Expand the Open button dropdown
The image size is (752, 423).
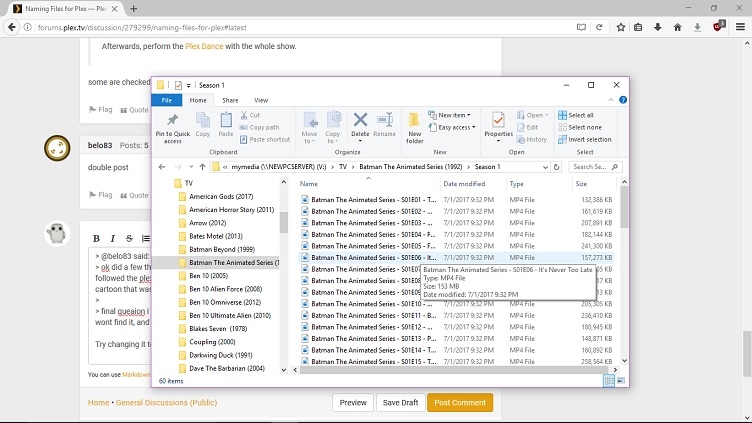[x=546, y=115]
